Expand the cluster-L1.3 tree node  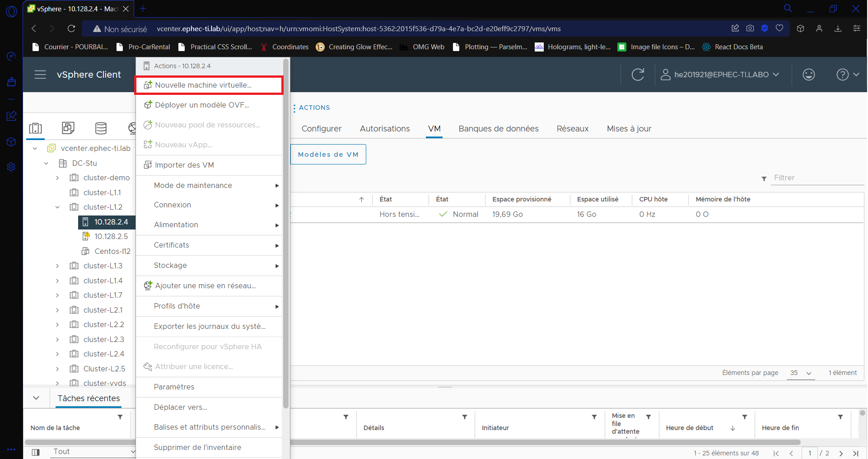pos(57,266)
